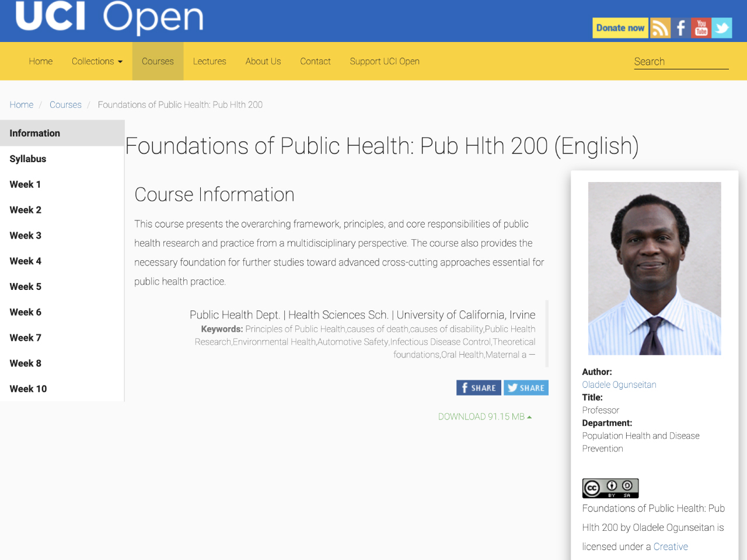This screenshot has width=747, height=560.
Task: Open About Us page
Action: click(263, 61)
